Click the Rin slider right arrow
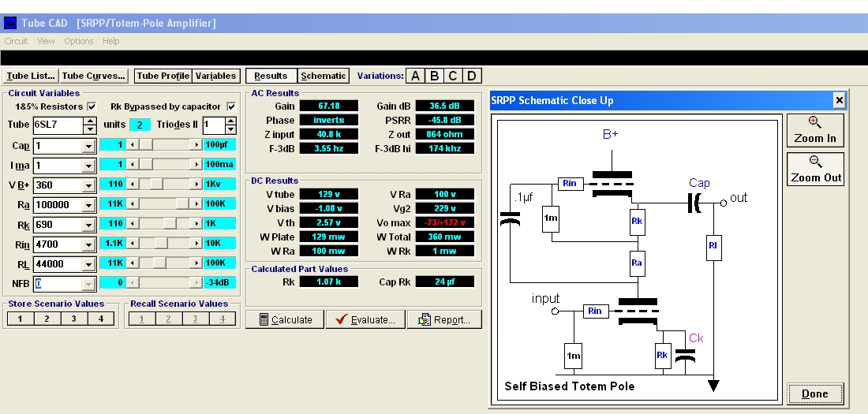Image resolution: width=868 pixels, height=414 pixels. (x=196, y=244)
